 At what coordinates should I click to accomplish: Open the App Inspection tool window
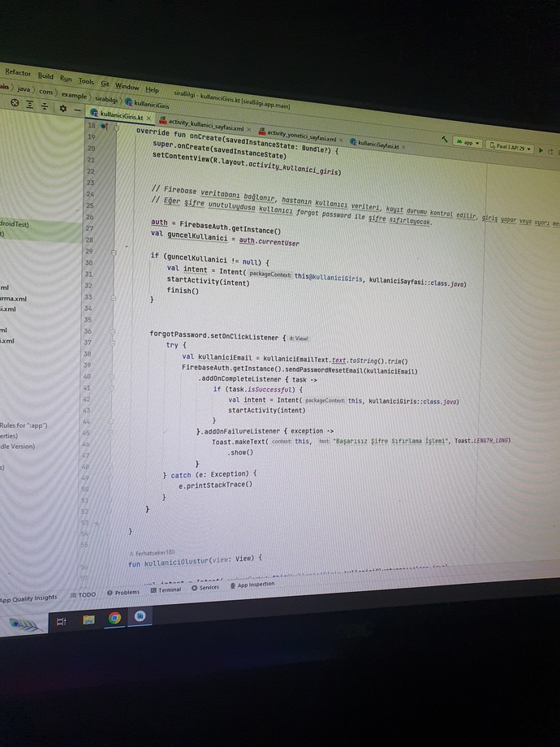tap(252, 585)
